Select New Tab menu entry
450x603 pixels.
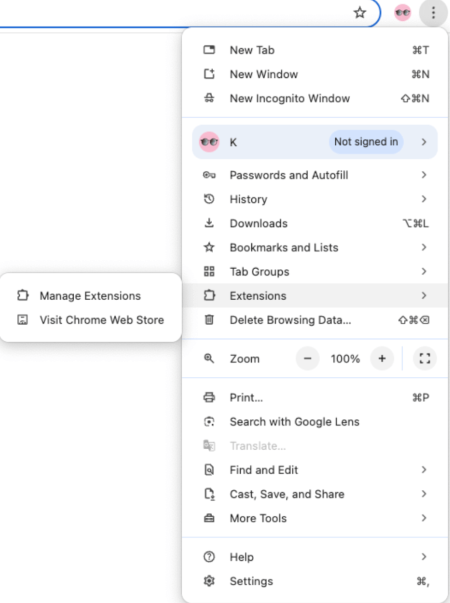[315, 50]
